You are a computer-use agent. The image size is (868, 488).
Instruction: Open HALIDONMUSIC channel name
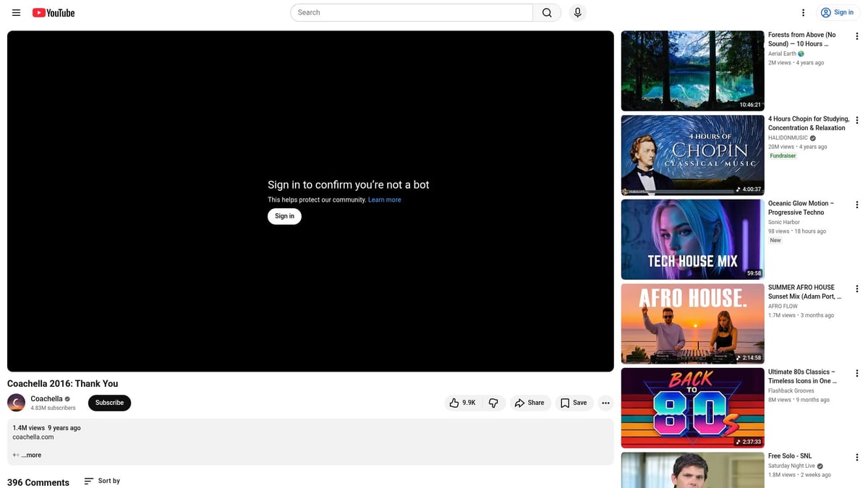click(788, 137)
